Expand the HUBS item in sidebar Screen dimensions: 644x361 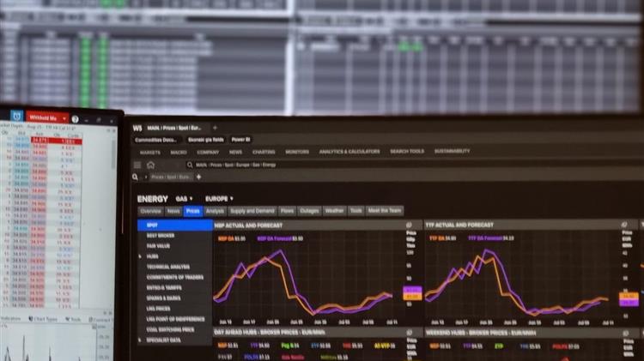152,256
